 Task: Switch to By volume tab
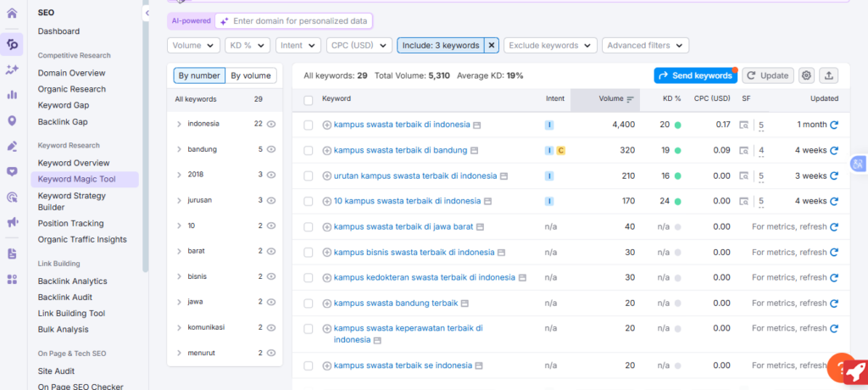tap(251, 75)
